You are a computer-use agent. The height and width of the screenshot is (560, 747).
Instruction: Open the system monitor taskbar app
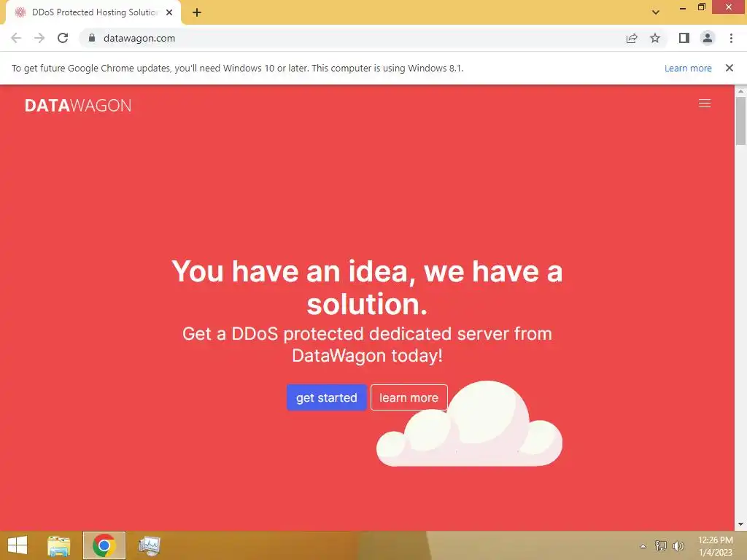tap(149, 545)
